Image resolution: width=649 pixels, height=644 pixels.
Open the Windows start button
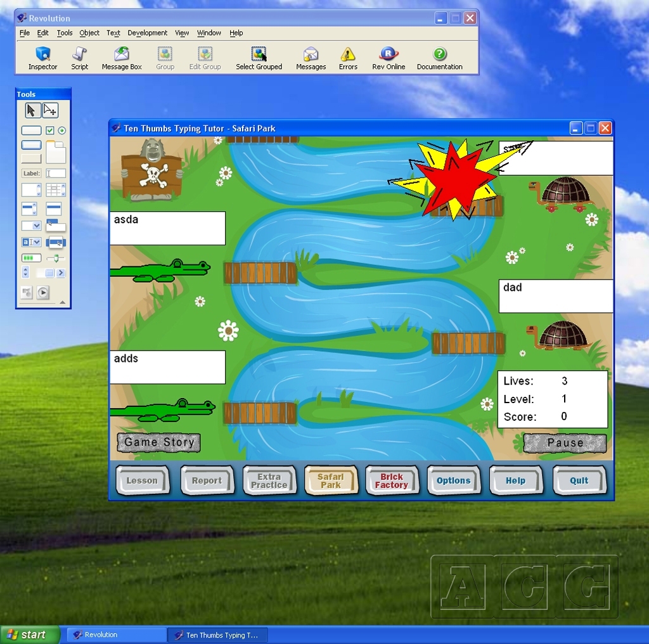(30, 634)
